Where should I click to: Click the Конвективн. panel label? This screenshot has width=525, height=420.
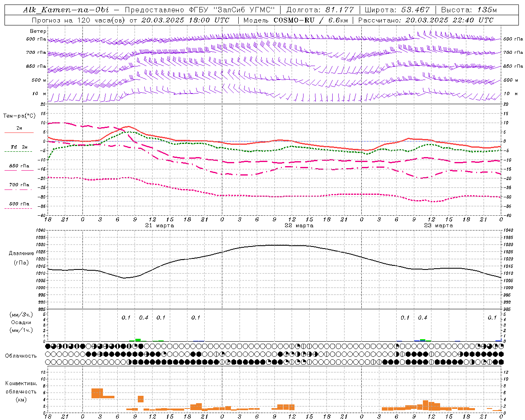click(21, 383)
